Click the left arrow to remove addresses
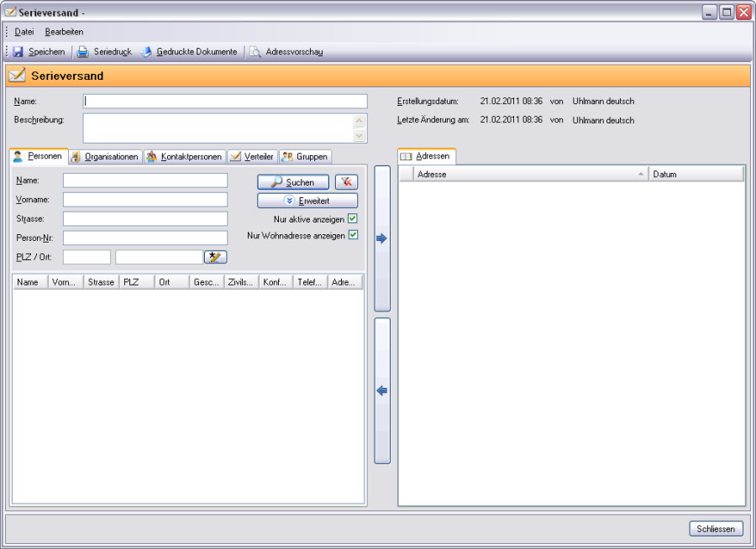Viewport: 756px width, 549px height. pos(382,390)
